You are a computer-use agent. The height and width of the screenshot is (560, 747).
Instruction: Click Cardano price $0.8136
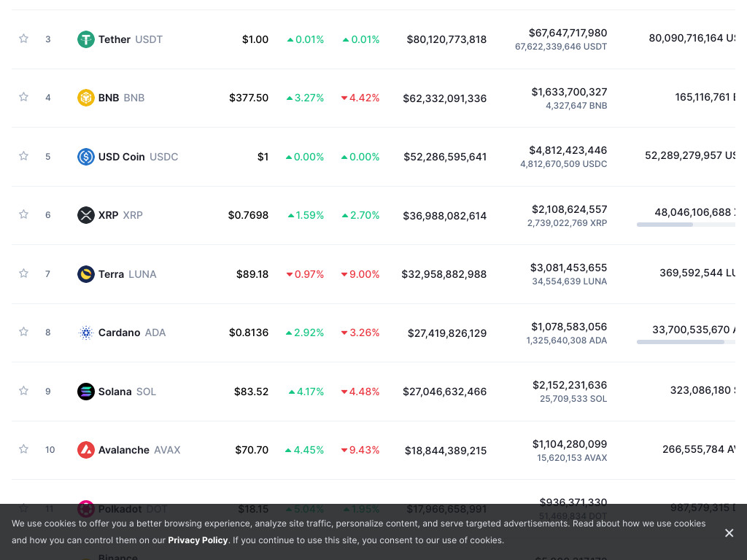pos(249,332)
